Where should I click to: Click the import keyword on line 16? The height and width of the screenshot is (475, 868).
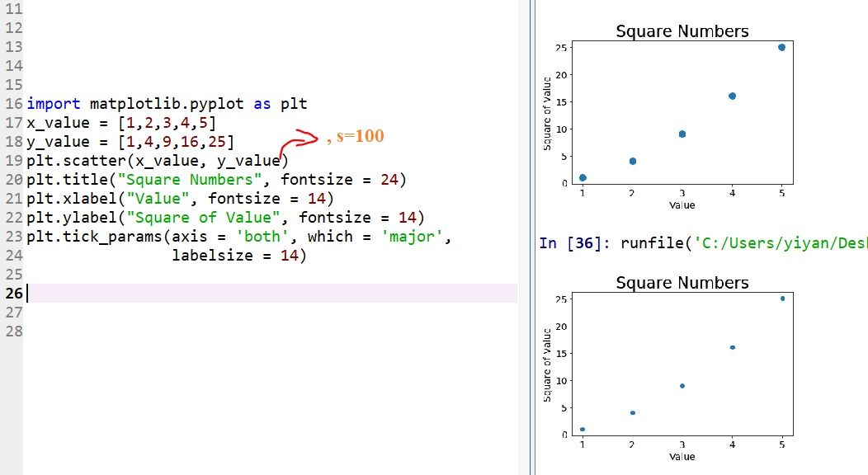tap(54, 104)
